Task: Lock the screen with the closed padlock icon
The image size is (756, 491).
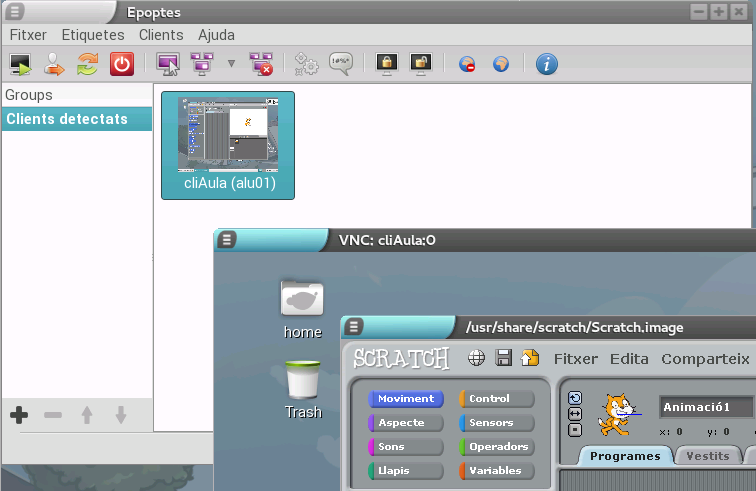Action: point(387,65)
